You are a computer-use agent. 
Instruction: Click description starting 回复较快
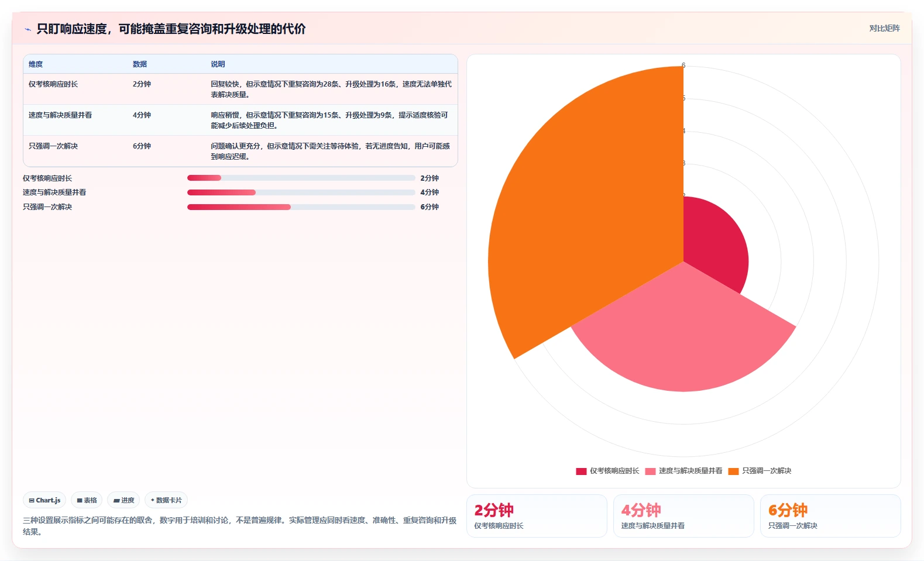331,90
